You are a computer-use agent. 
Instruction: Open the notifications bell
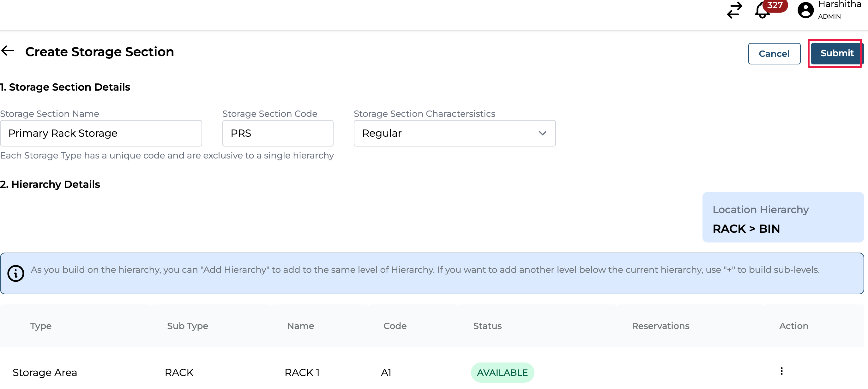coord(762,11)
